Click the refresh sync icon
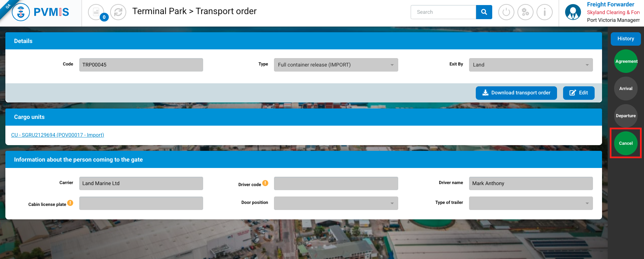644x259 pixels. coord(118,12)
